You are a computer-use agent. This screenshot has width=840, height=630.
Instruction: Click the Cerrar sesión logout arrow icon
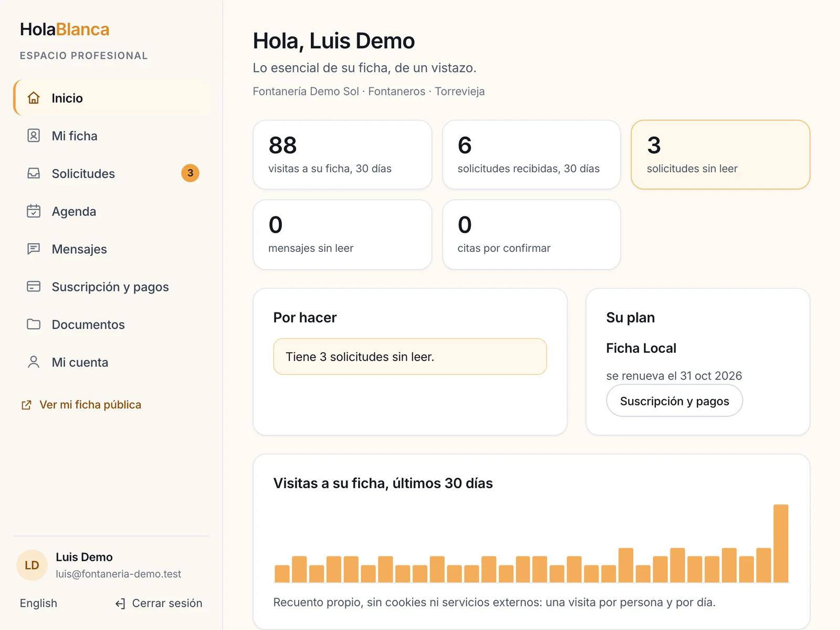120,604
